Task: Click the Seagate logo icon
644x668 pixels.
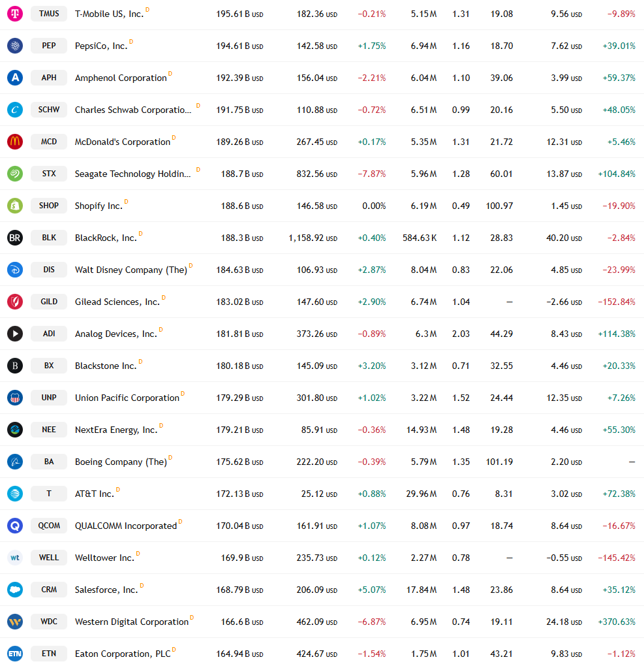Action: tap(15, 174)
